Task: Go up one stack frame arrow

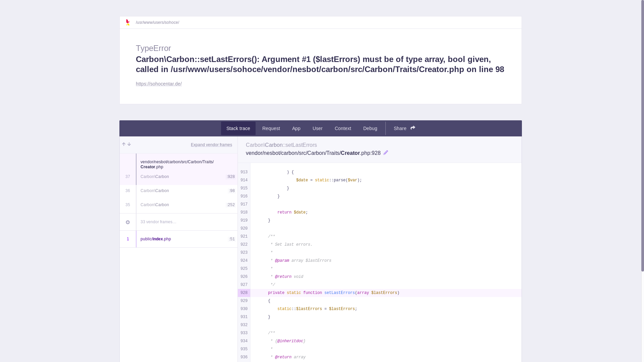Action: [x=124, y=144]
